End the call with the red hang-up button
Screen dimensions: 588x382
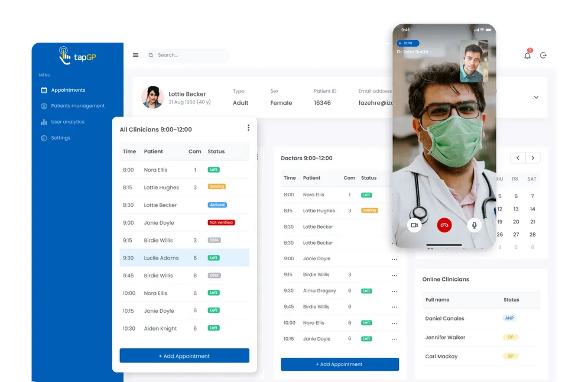[x=444, y=225]
